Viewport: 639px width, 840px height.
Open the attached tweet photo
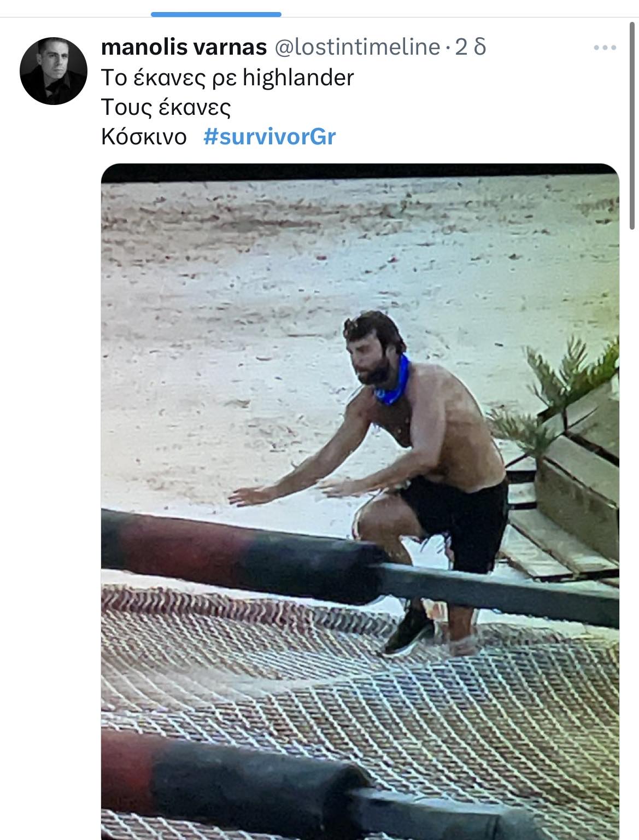tap(360, 501)
